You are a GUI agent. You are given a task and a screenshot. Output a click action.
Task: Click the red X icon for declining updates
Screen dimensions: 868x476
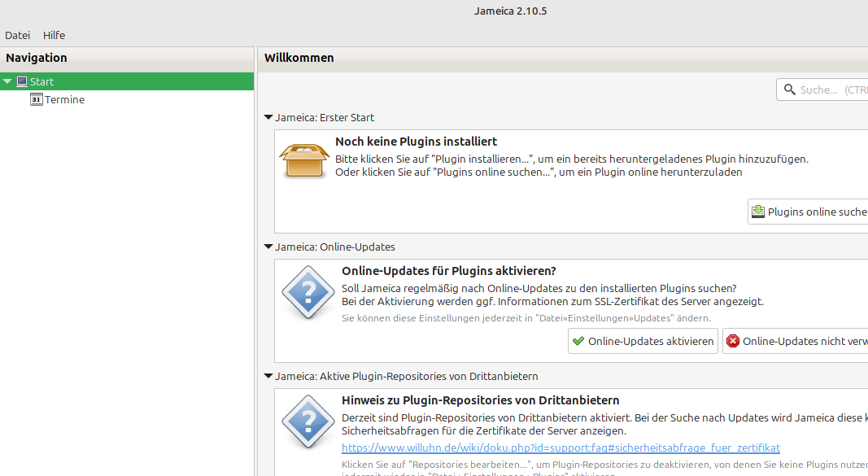coord(733,342)
